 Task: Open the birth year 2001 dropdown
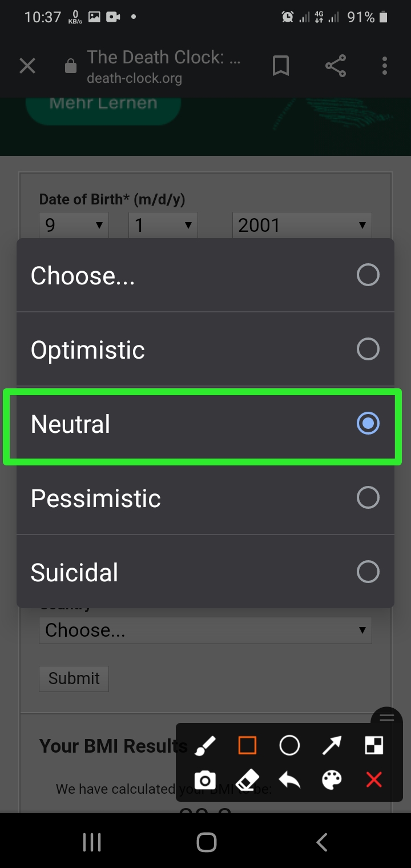point(302,225)
